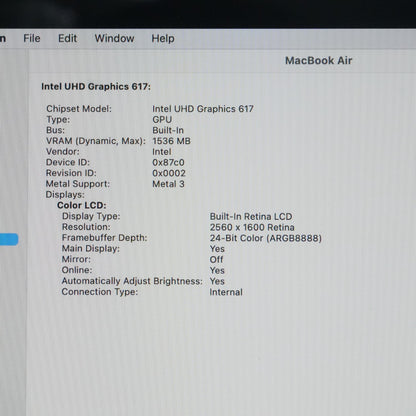Click the Mirror value Off

pyautogui.click(x=216, y=259)
